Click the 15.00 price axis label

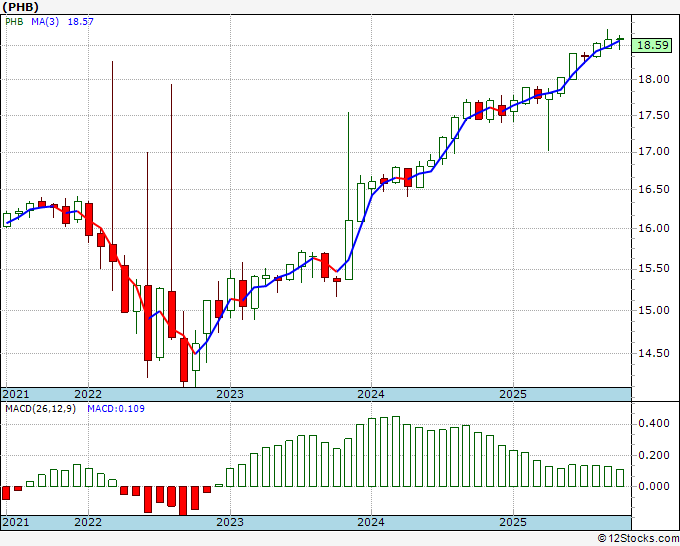click(654, 311)
